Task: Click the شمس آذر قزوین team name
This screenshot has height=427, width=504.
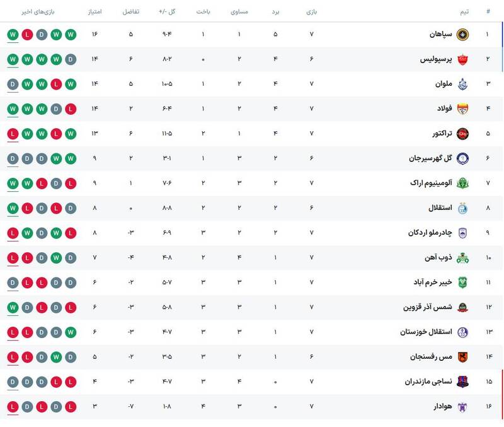Action: (427, 307)
